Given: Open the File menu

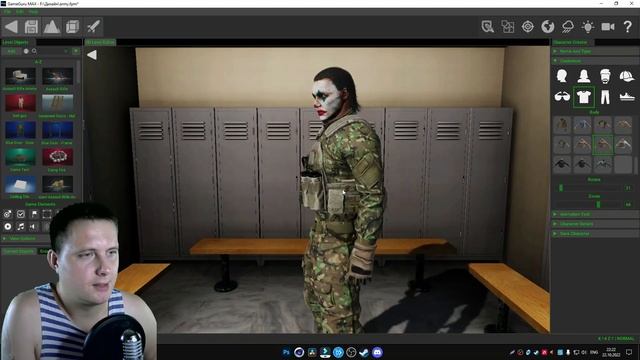Looking at the screenshot, I should [x=7, y=12].
